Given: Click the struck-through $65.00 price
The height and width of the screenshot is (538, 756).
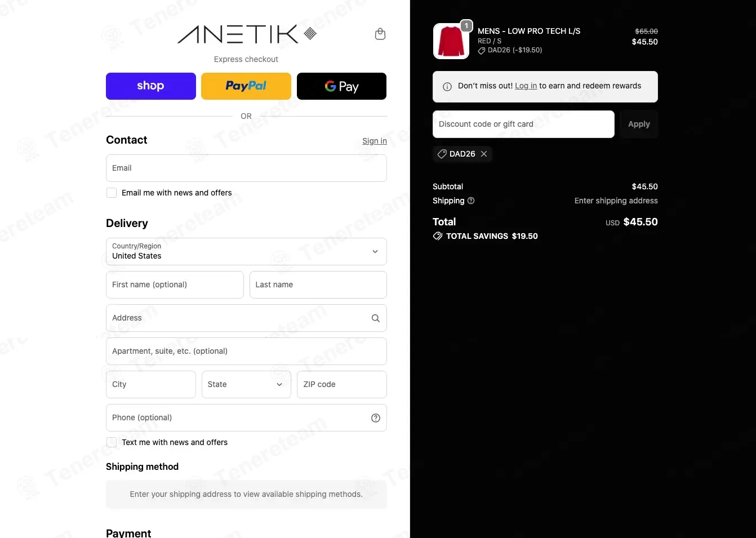Looking at the screenshot, I should point(646,32).
